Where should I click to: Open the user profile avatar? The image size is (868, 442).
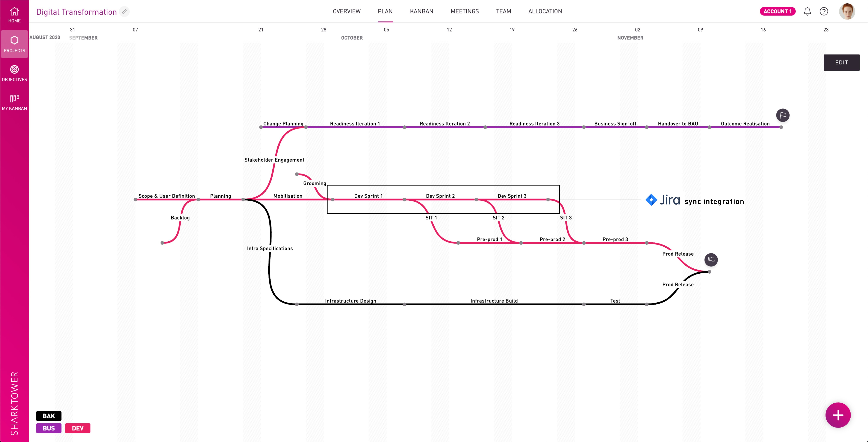(847, 11)
